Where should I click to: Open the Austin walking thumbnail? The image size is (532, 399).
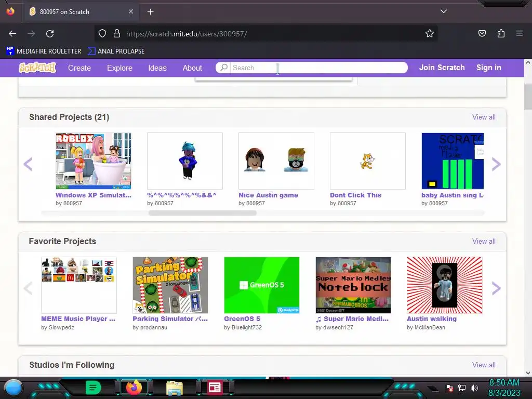point(445,285)
